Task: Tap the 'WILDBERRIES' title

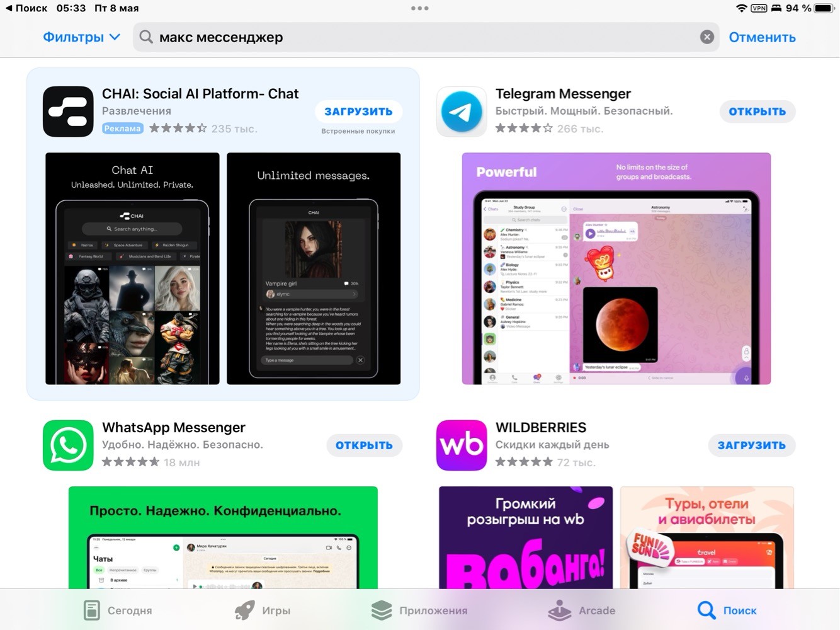Action: [x=541, y=428]
